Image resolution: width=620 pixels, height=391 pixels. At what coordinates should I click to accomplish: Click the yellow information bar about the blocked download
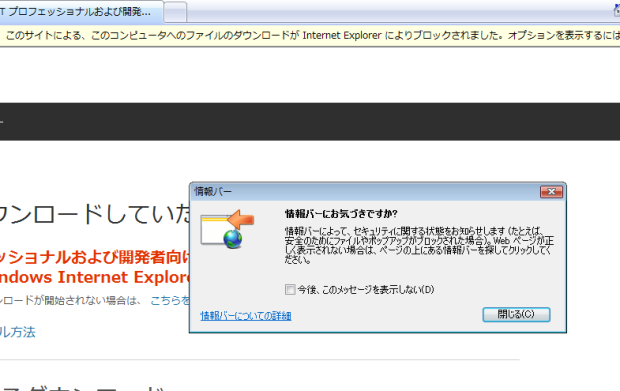pos(310,36)
